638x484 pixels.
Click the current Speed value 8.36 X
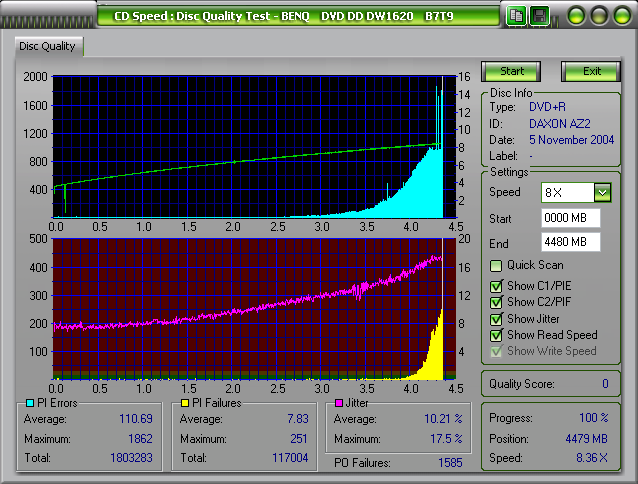click(x=592, y=458)
